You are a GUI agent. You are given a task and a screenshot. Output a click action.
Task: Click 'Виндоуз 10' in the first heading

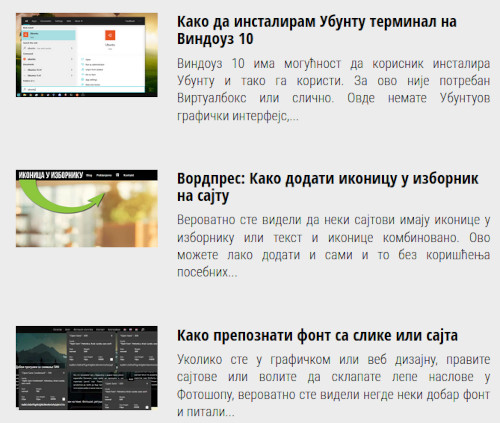215,39
